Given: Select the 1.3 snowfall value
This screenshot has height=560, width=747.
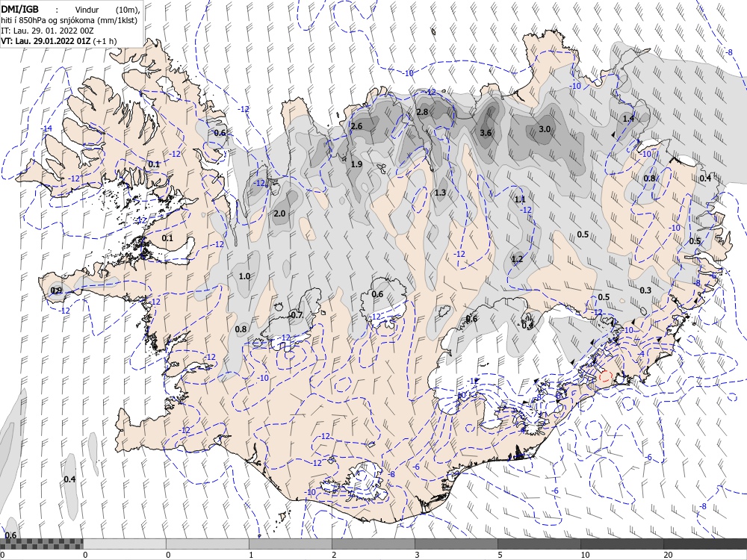Looking at the screenshot, I should pyautogui.click(x=440, y=193).
